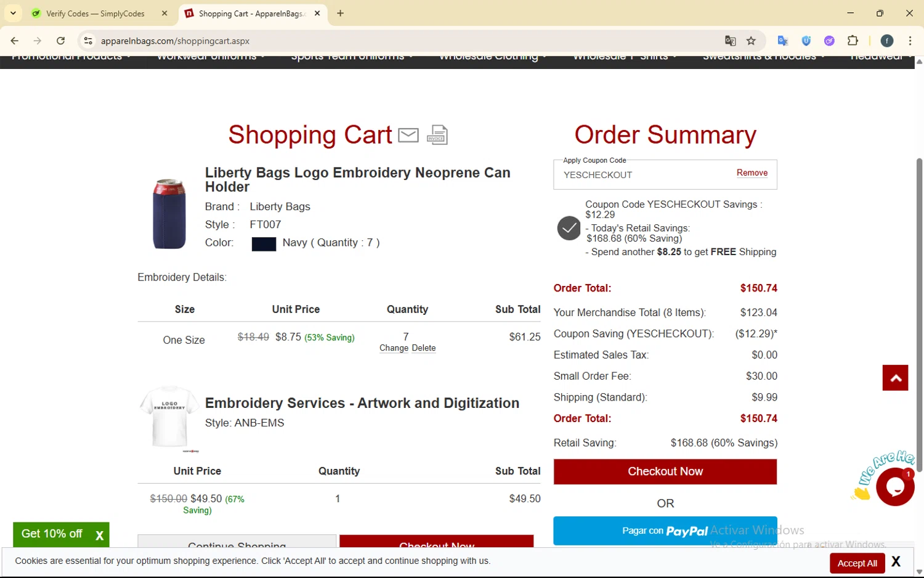The width and height of the screenshot is (924, 578).
Task: Close the Verify Codes — SimplyCodes tab
Action: tap(164, 13)
